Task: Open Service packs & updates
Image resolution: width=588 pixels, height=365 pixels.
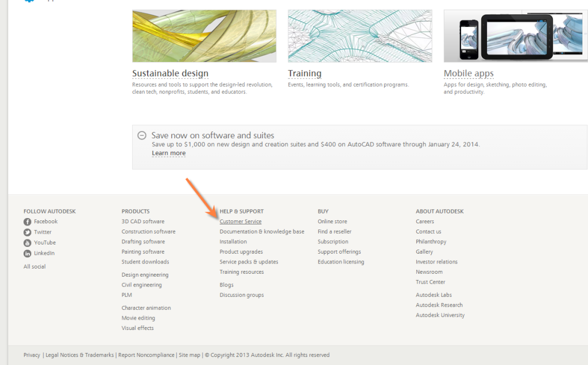Action: (x=249, y=262)
